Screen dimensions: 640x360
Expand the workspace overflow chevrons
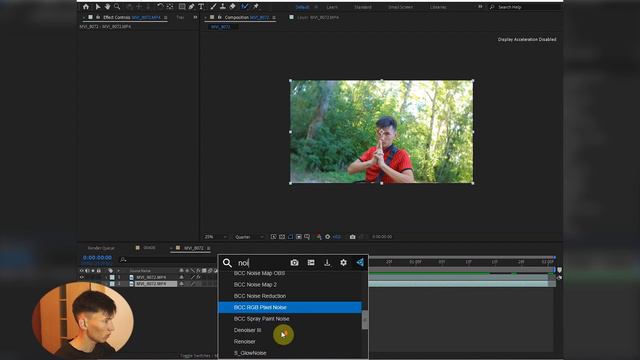[x=480, y=7]
